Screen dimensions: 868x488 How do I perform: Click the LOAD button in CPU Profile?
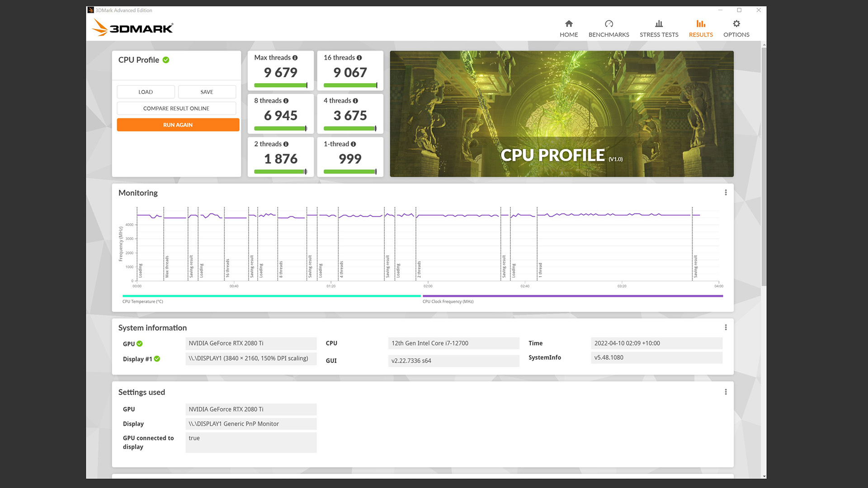point(146,92)
